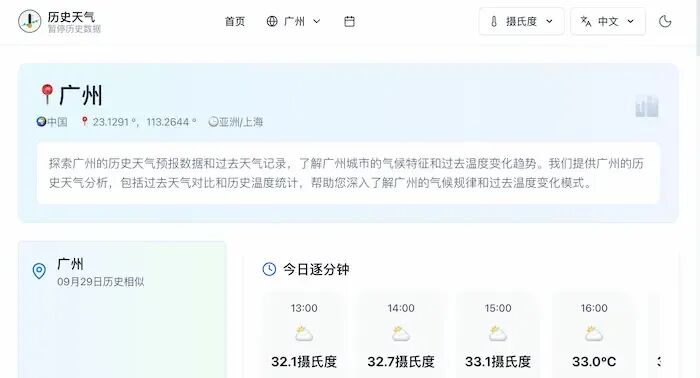Select the 14:00 hourly forecast card
The height and width of the screenshot is (378, 700).
[x=401, y=335]
